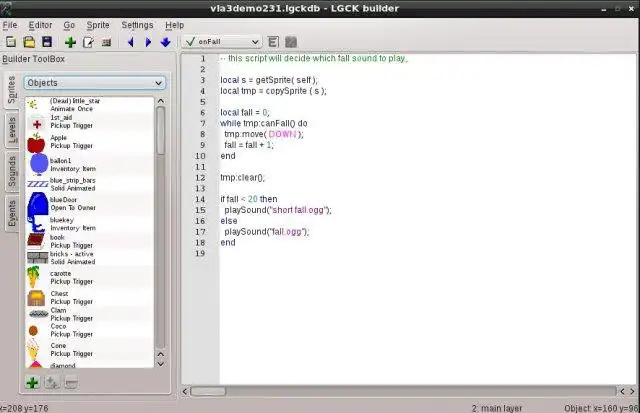Click line number 19 in the gutter
This screenshot has height=413, width=640.
pos(200,253)
